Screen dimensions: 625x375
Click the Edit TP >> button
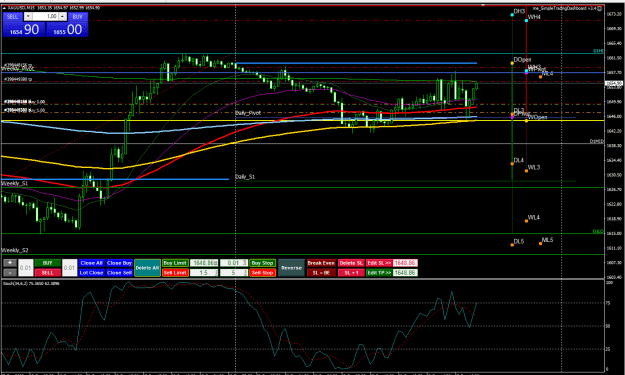pos(379,273)
